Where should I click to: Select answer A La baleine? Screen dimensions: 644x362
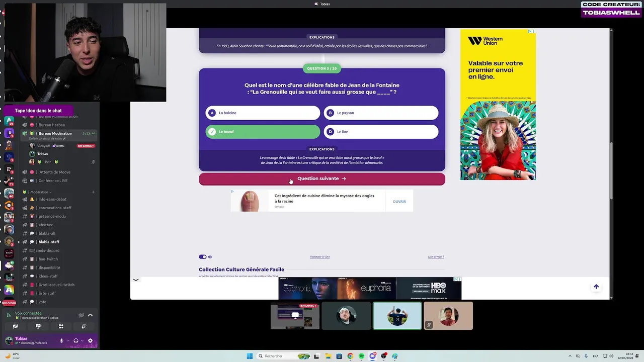tap(263, 113)
